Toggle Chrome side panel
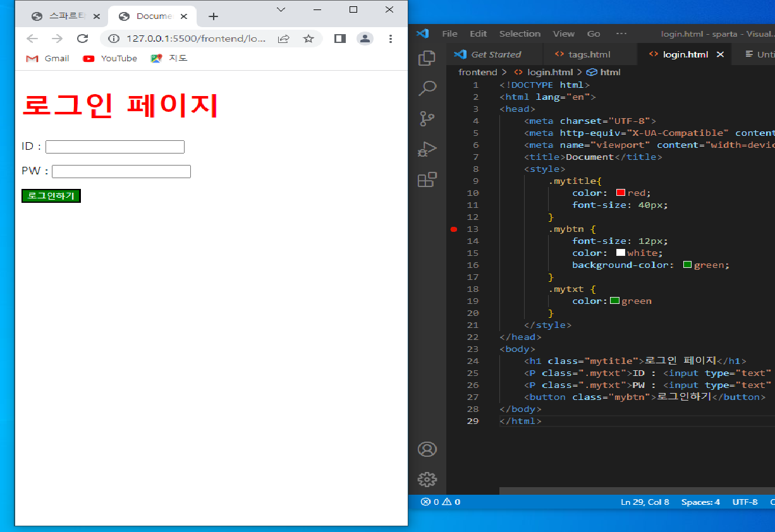Screen dimensions: 775x532 [x=340, y=39]
